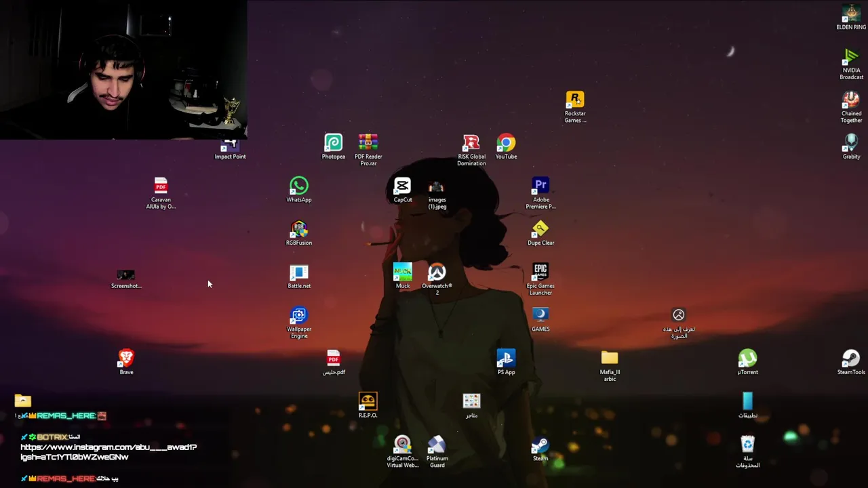This screenshot has width=868, height=488.
Task: Click the تعرف إلى هذه الصورة icon
Action: coord(679,323)
